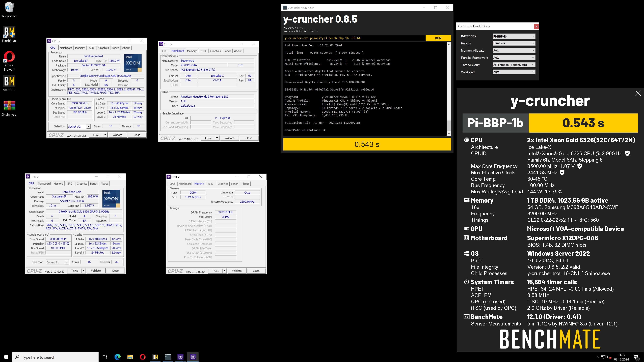This screenshot has height=362, width=644.
Task: Click the y-cruncher command line input field
Action: click(x=354, y=38)
